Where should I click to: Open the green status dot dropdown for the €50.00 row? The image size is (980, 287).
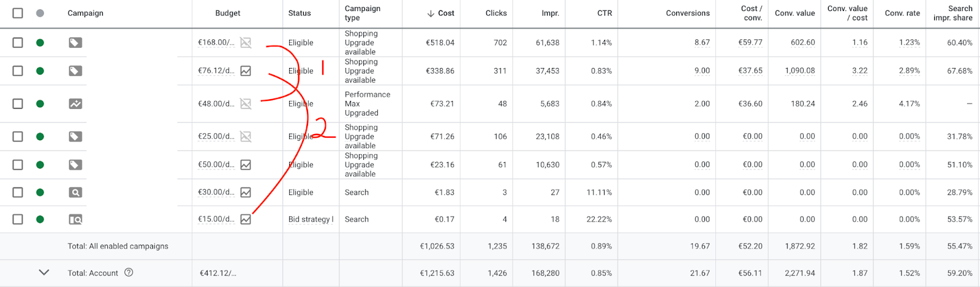click(x=40, y=165)
